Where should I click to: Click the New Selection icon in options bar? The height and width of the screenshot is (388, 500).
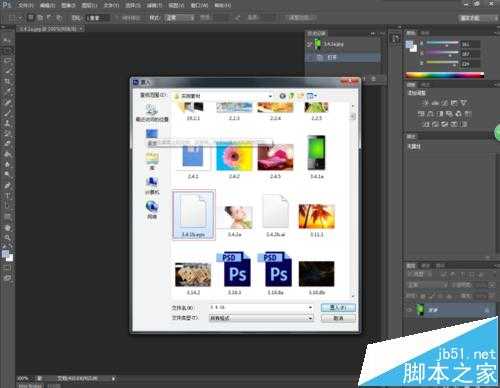coord(30,17)
